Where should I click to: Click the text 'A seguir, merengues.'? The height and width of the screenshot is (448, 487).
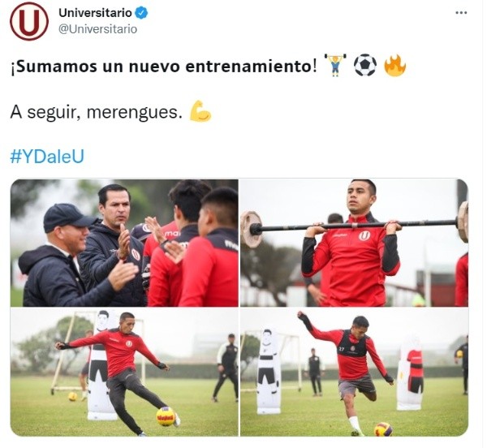point(97,112)
